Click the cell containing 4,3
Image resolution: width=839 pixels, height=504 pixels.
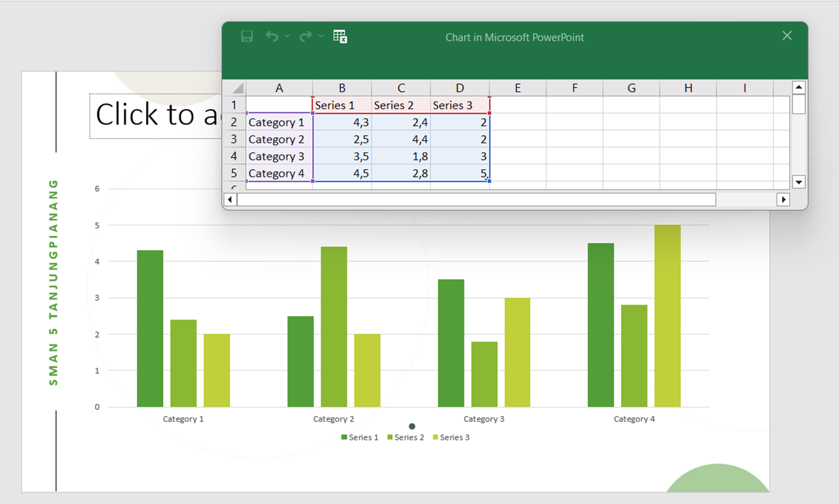[x=342, y=122]
